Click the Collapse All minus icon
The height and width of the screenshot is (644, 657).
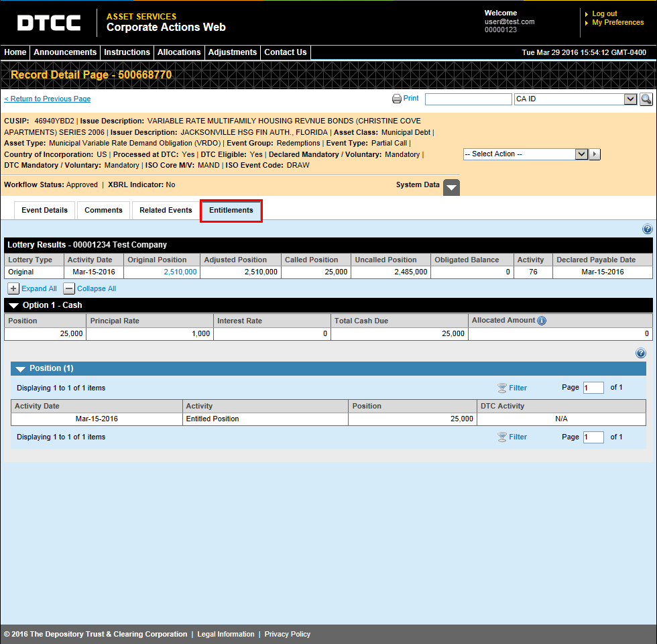pos(69,288)
